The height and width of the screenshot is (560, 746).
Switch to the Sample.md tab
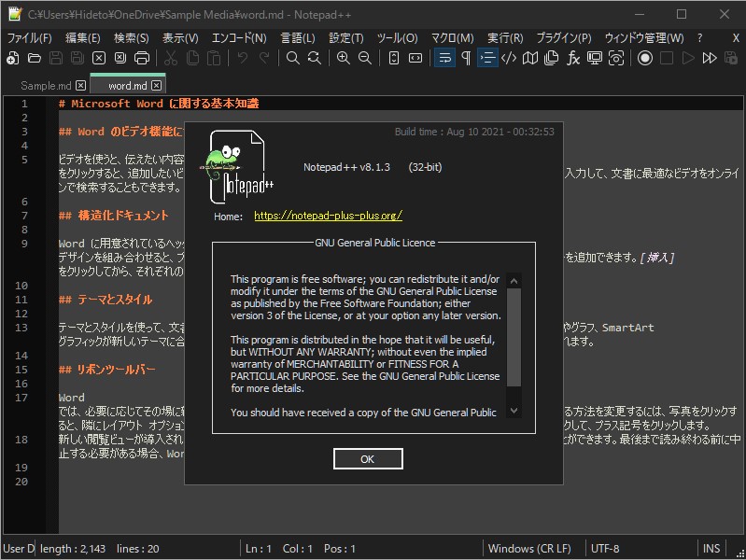pyautogui.click(x=46, y=86)
